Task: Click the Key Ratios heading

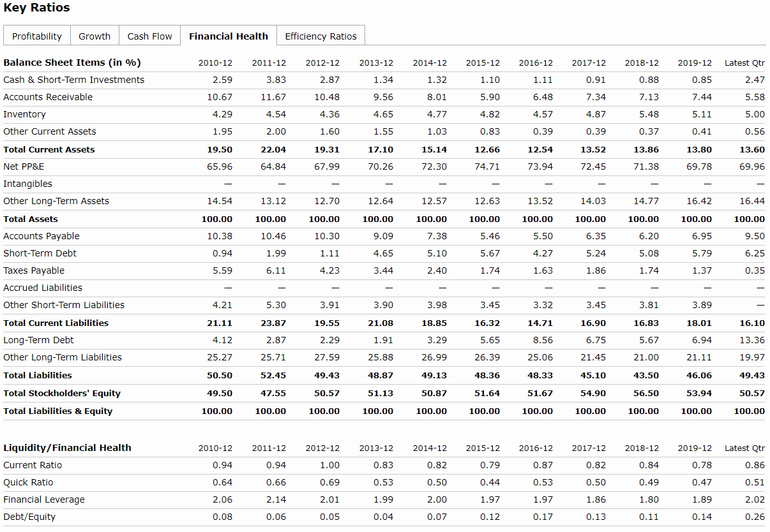Action: coord(37,8)
